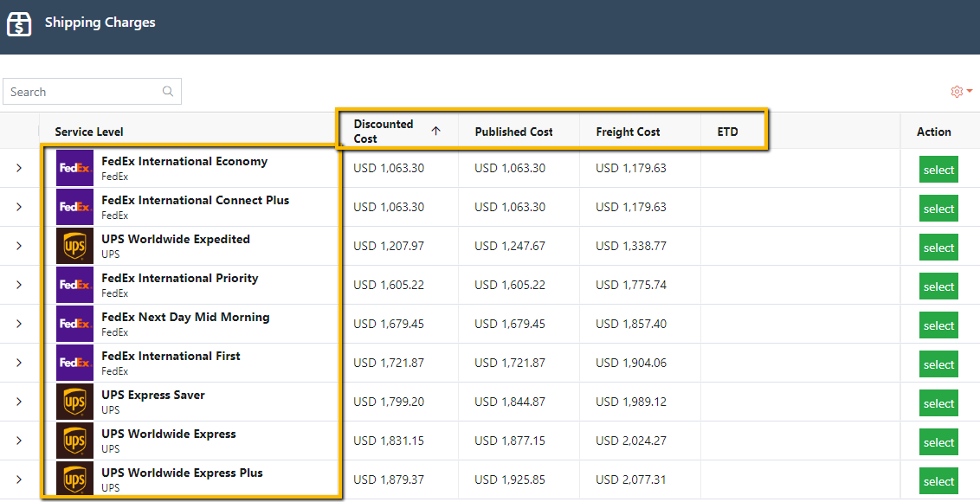
Task: Select FedEx Next Day Mid Morning service
Action: pos(938,325)
